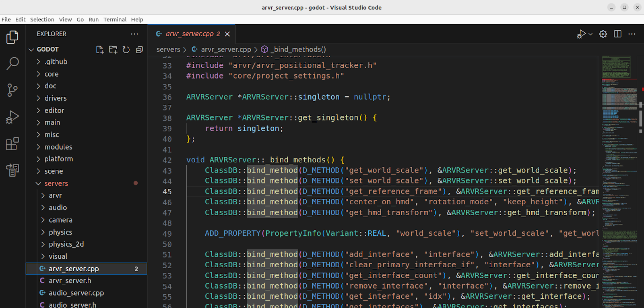Open Run and Debug view
This screenshot has width=644, height=308.
(12, 117)
